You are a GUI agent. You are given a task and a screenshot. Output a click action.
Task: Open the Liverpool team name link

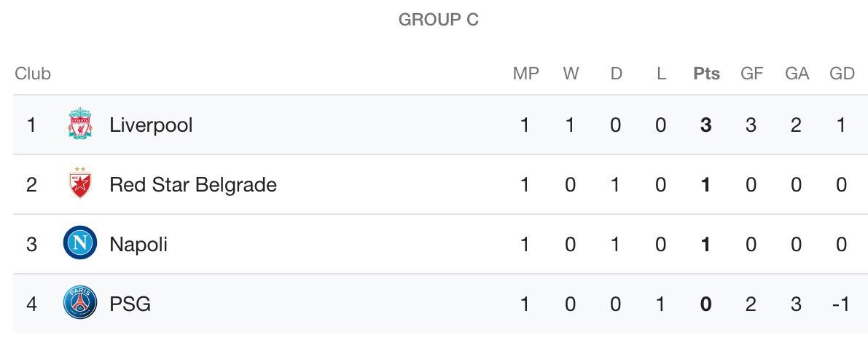point(151,125)
